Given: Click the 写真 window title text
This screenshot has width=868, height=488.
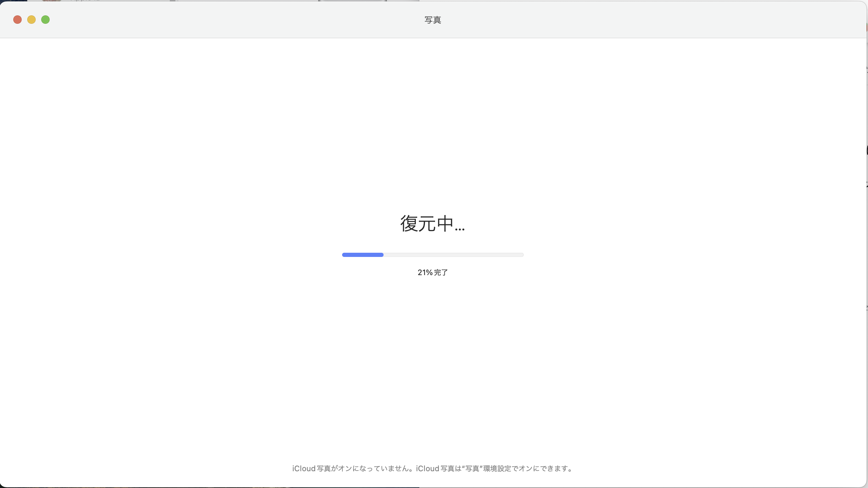Looking at the screenshot, I should coord(433,20).
